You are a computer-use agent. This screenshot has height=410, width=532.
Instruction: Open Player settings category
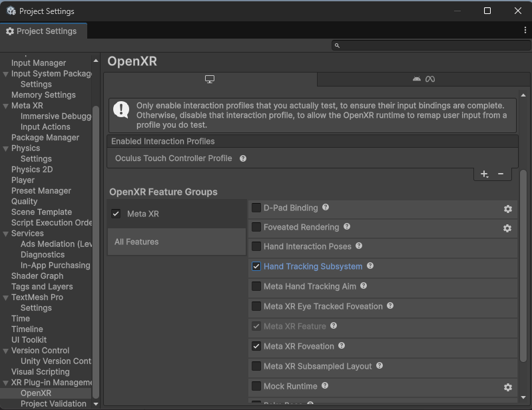23,180
